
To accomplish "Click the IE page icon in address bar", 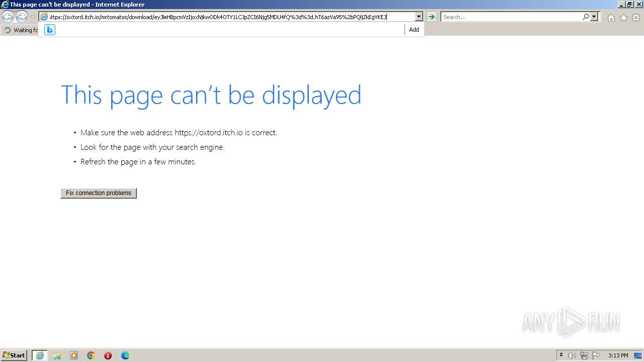I will coord(44,17).
